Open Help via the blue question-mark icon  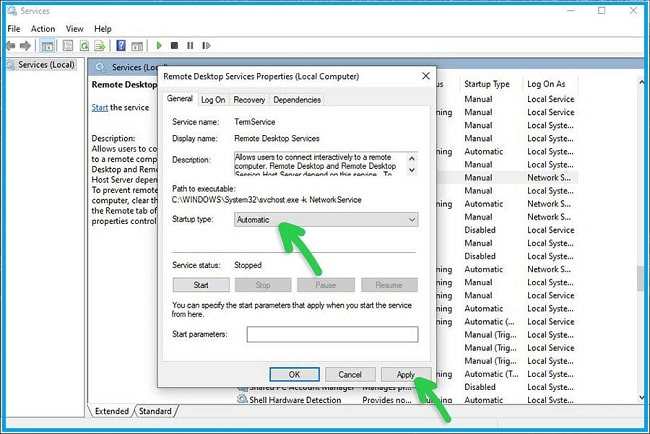pyautogui.click(x=121, y=46)
